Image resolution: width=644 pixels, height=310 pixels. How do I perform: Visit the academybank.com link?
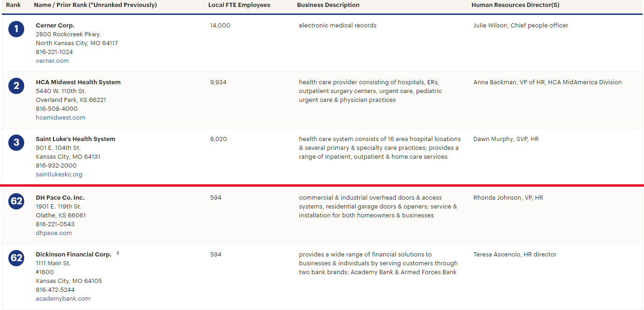pyautogui.click(x=63, y=298)
